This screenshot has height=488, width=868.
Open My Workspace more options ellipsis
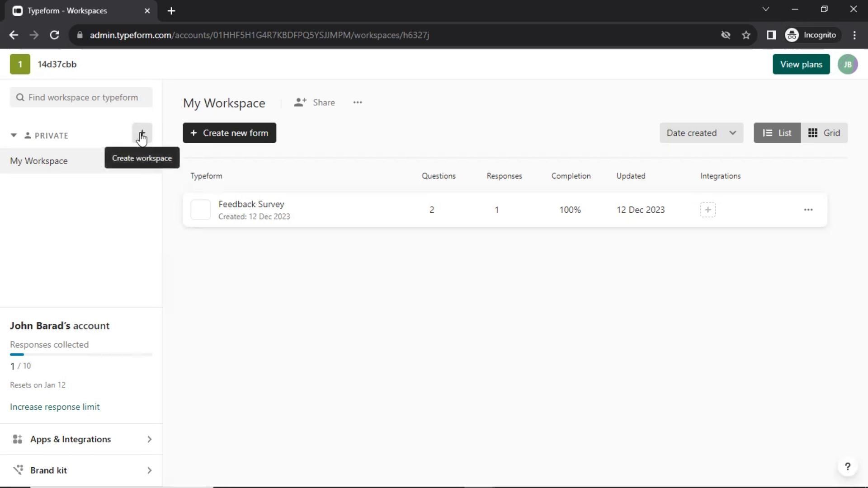tap(357, 103)
